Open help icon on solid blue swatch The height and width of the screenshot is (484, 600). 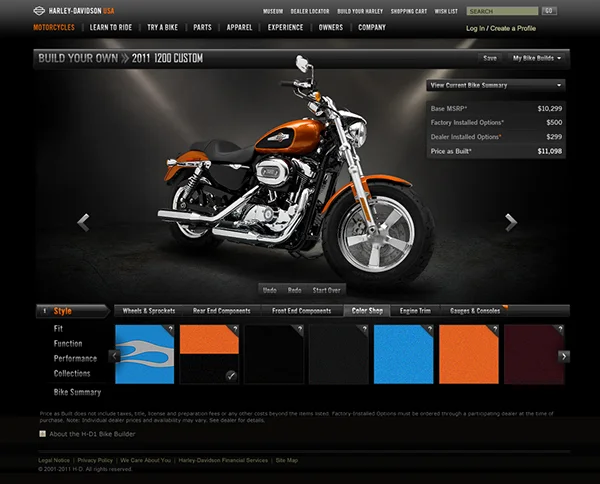[429, 329]
